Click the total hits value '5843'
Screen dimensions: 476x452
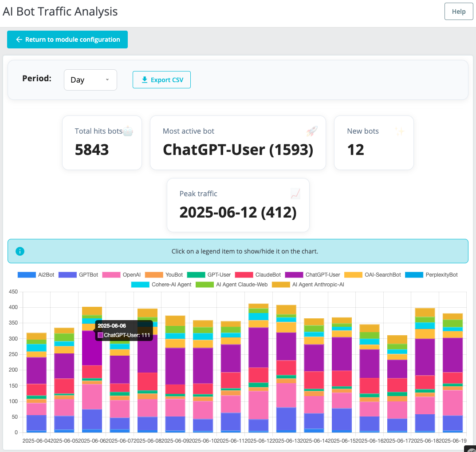(x=92, y=150)
